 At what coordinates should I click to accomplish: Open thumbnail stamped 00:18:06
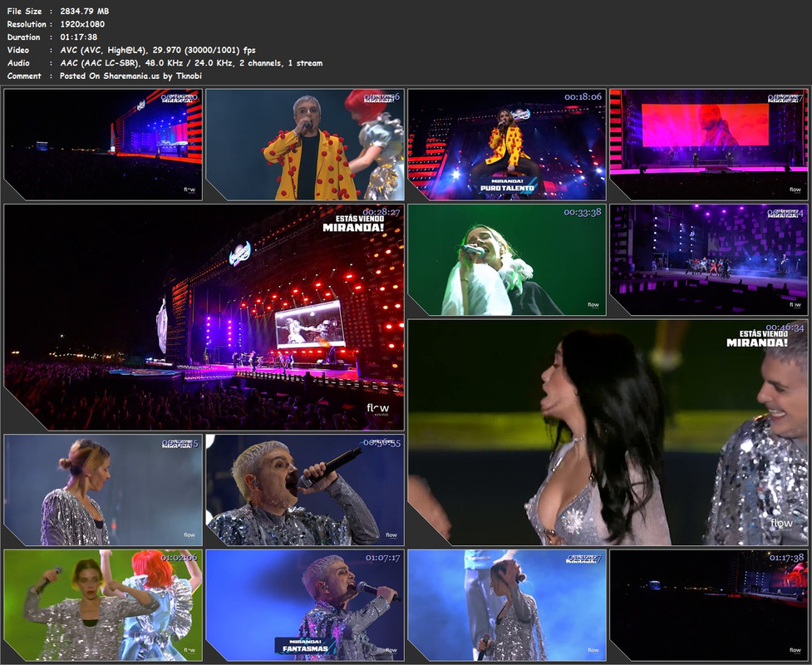507,145
